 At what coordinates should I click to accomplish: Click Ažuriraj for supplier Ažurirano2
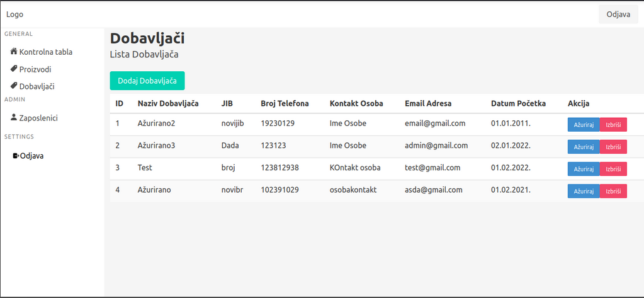(x=584, y=125)
